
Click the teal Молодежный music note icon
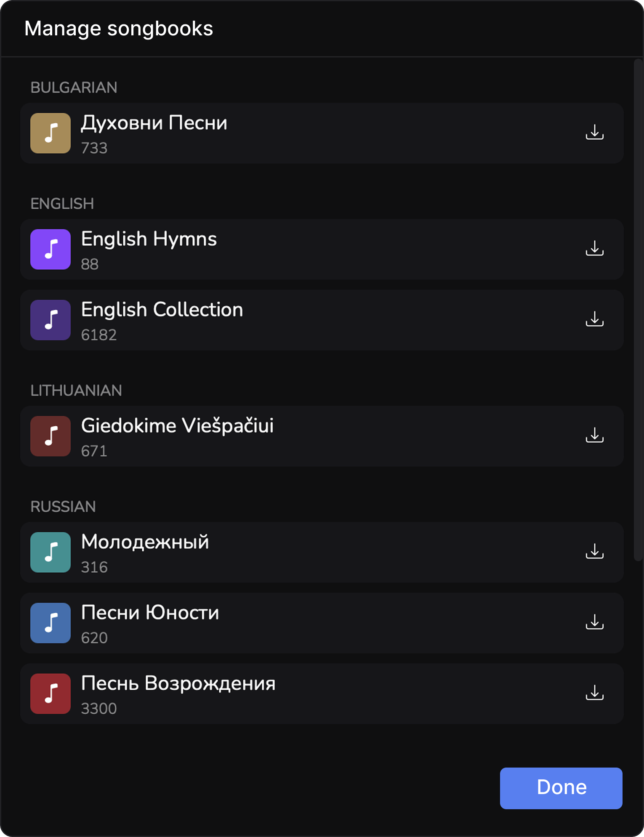(x=51, y=552)
